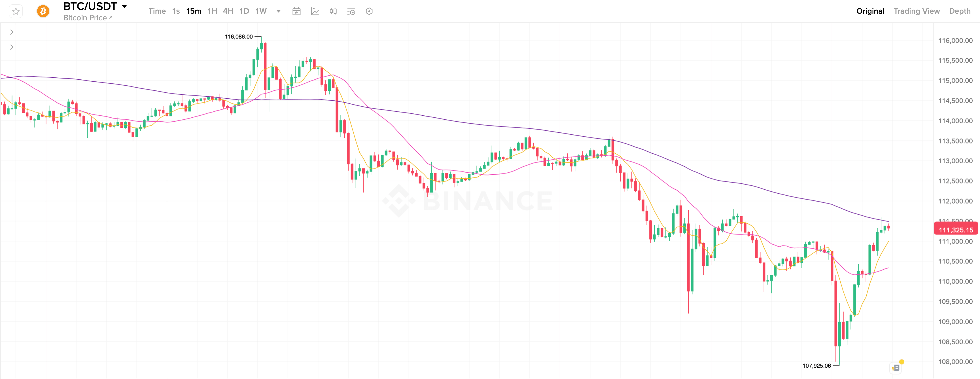
Task: Expand the first chevron on the chart's left
Action: point(12,32)
